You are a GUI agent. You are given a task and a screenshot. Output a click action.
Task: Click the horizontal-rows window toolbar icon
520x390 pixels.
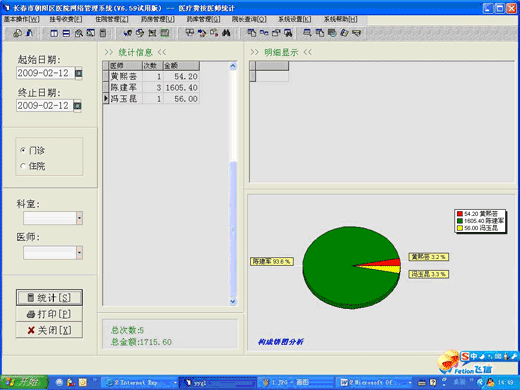click(x=66, y=33)
